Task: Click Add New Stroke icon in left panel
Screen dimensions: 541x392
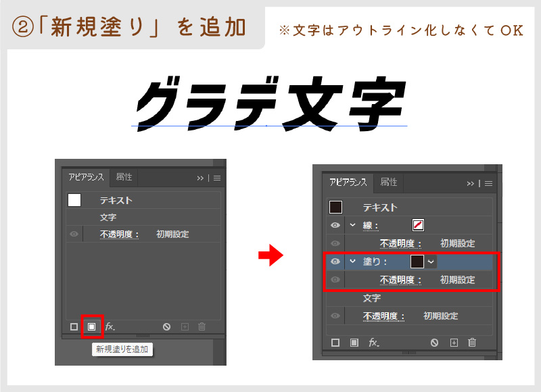Action: tap(74, 326)
